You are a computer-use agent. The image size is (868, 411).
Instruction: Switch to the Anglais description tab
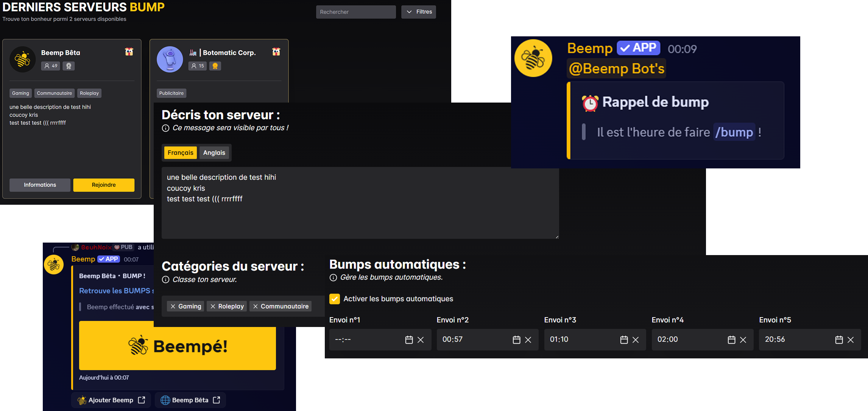(214, 153)
